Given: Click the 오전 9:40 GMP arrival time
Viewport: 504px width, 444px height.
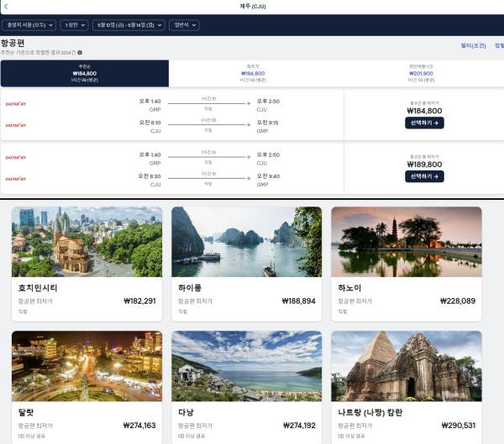Looking at the screenshot, I should [268, 176].
